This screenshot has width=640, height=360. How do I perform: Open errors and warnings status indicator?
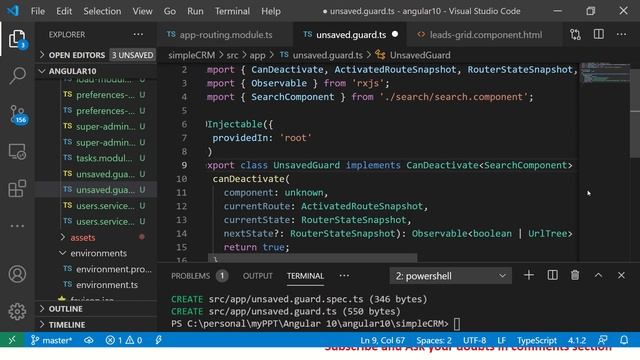click(x=124, y=340)
